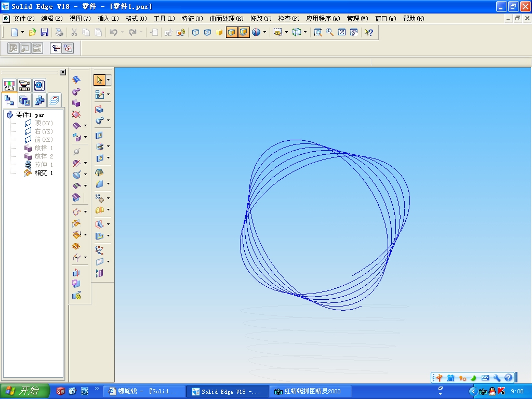Click the Mirror copy feature icon
The width and height of the screenshot is (532, 399).
click(x=99, y=210)
